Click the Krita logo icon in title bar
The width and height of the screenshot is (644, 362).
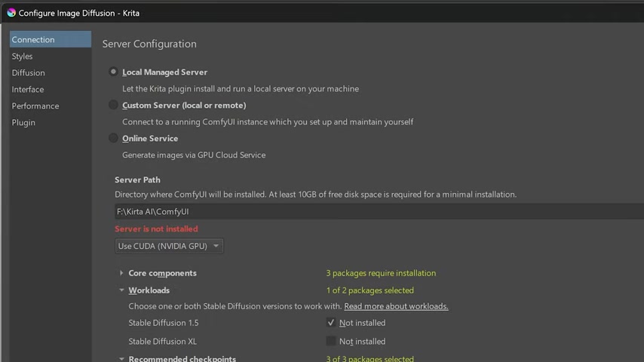tap(11, 13)
